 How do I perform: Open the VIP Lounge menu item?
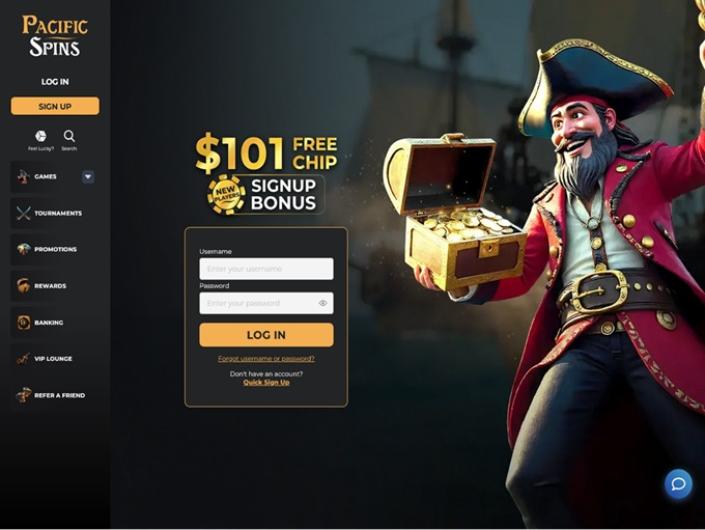point(55,359)
